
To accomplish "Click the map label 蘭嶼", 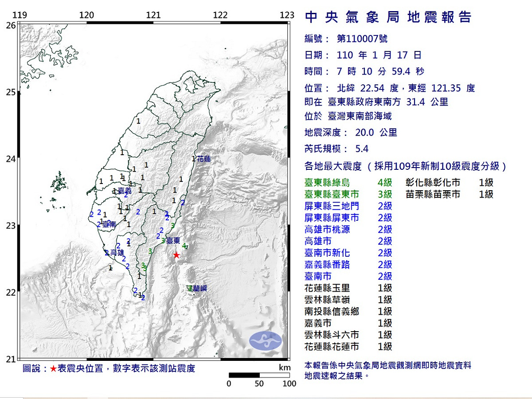I will click(200, 288).
